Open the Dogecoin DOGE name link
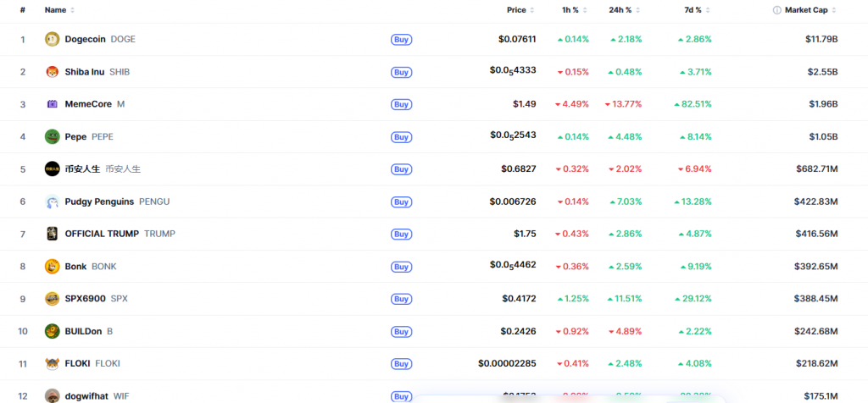Image resolution: width=868 pixels, height=403 pixels. point(100,39)
